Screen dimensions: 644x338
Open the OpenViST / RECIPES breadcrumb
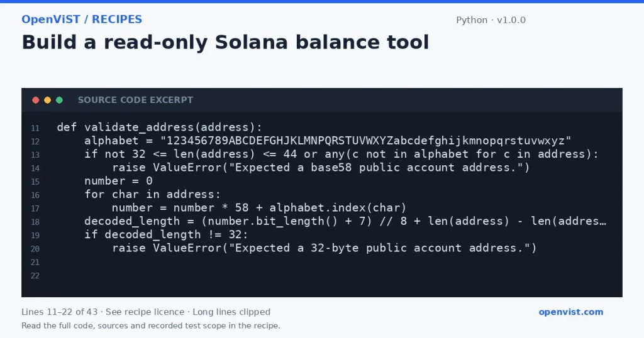point(82,19)
